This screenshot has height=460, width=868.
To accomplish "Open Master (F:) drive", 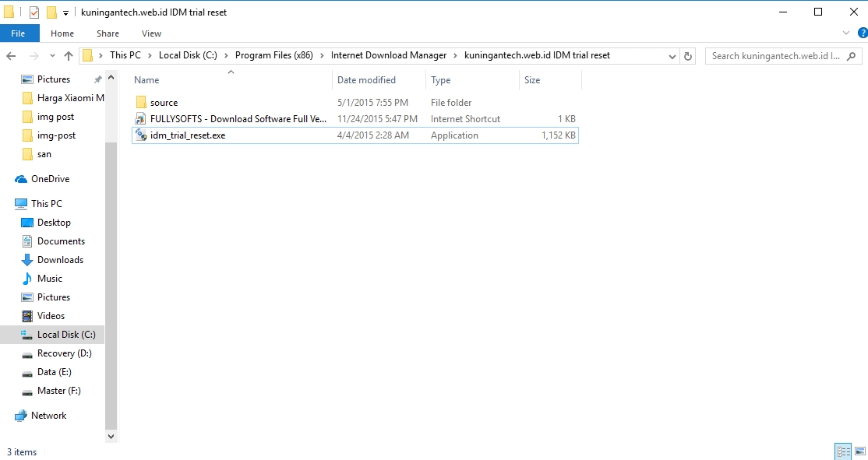I will coord(51,391).
